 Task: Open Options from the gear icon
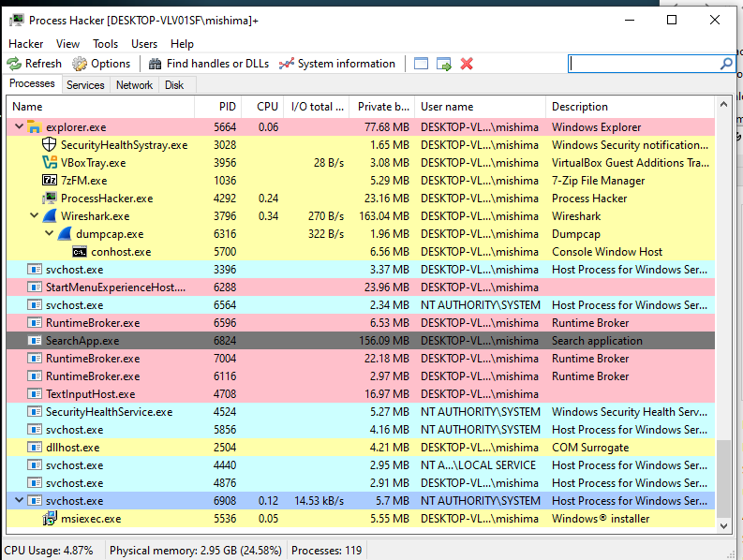click(x=80, y=64)
